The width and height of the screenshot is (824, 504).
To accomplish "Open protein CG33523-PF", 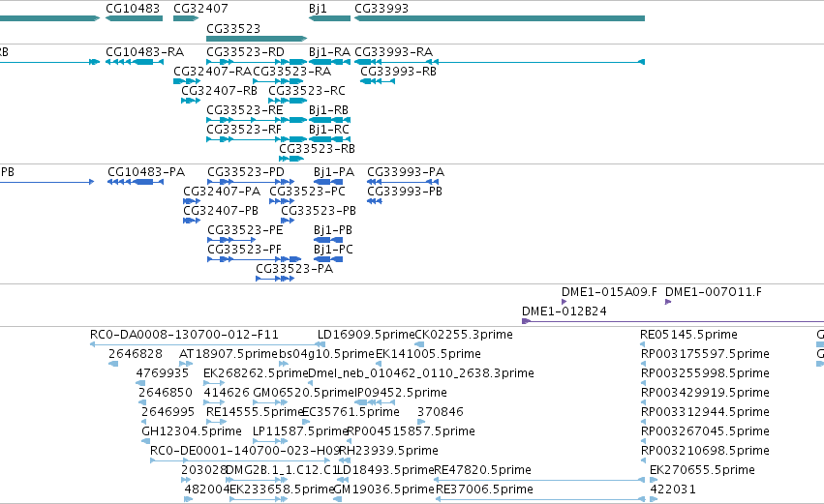I will pyautogui.click(x=255, y=260).
